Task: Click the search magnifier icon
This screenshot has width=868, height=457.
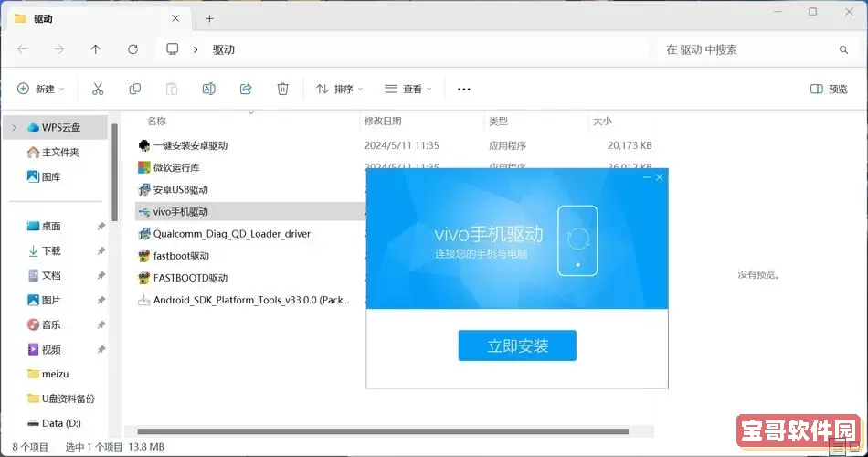Action: [843, 49]
